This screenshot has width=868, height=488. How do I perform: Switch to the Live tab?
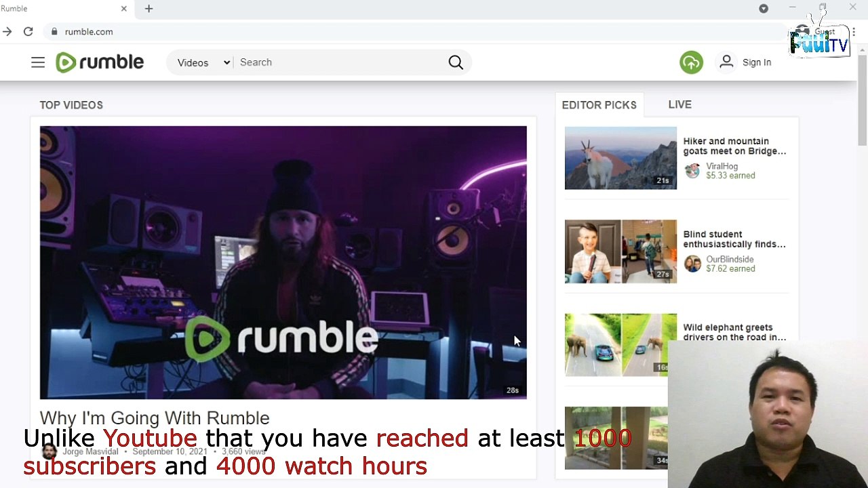[679, 104]
